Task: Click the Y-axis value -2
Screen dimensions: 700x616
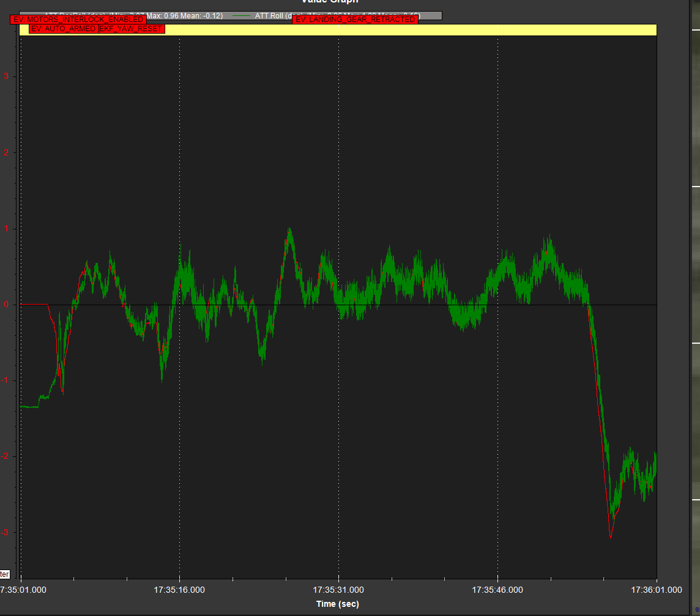Action: 5,456
